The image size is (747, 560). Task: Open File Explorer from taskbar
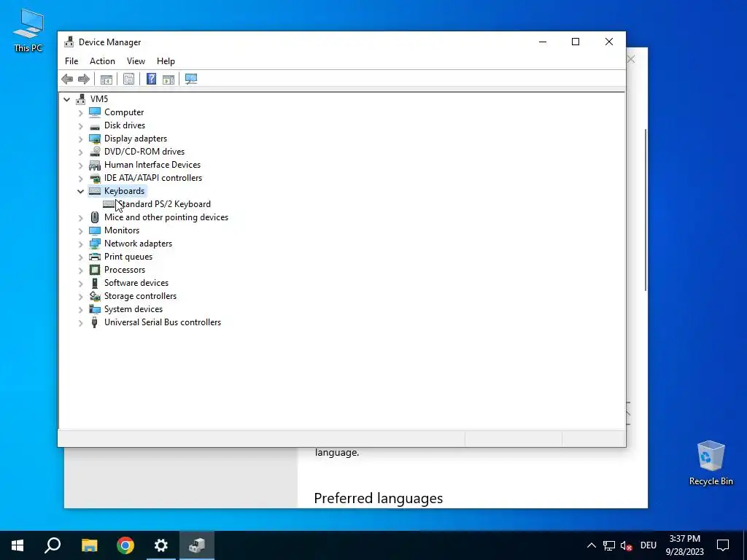[x=89, y=545]
